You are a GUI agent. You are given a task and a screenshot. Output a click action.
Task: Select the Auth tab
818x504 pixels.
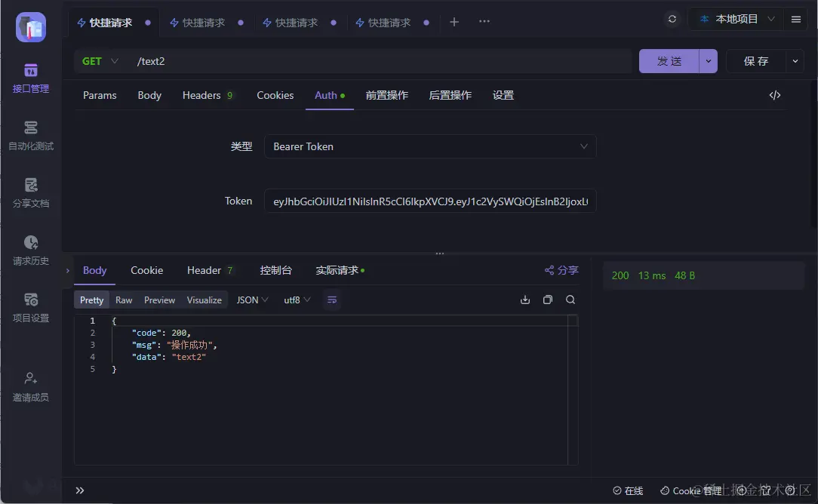pos(329,95)
